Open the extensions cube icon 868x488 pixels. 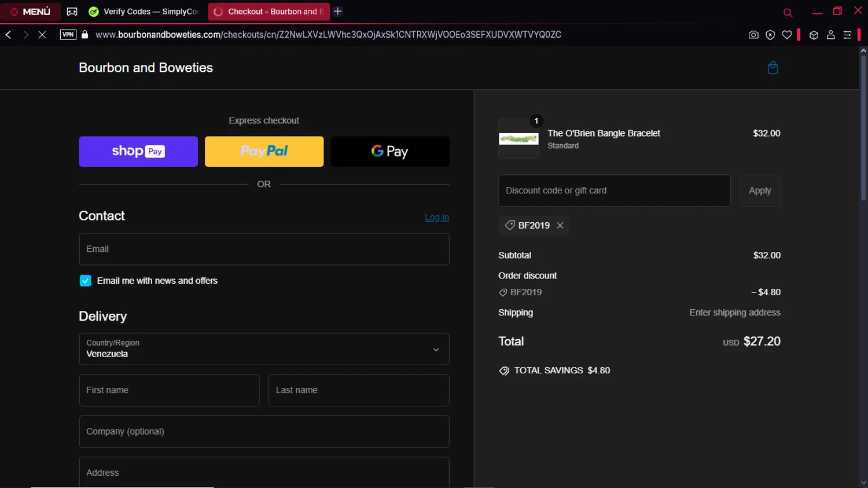pyautogui.click(x=814, y=35)
